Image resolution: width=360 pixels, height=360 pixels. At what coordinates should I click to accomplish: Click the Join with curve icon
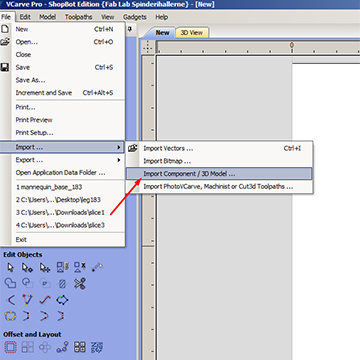(x=45, y=316)
